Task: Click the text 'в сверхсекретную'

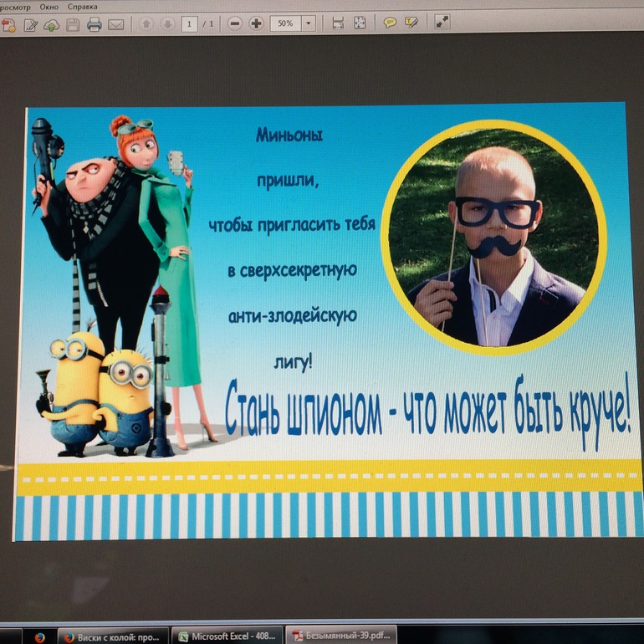Action: pos(293,271)
